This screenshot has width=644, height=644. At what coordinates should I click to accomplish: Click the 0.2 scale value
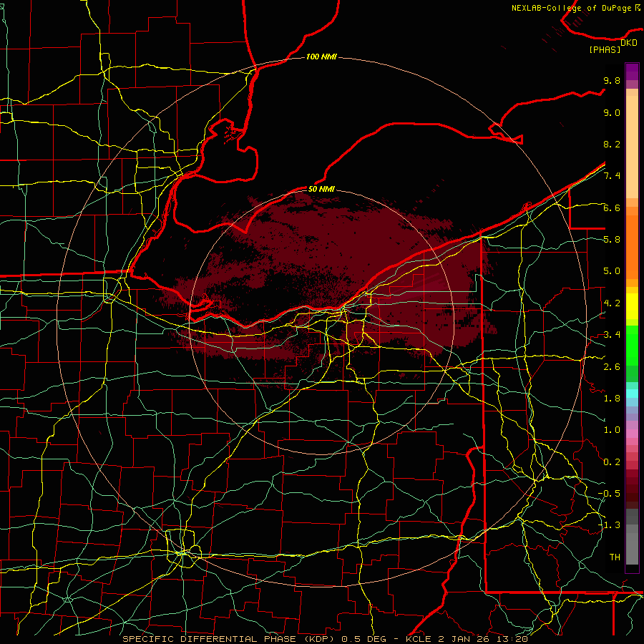[612, 462]
